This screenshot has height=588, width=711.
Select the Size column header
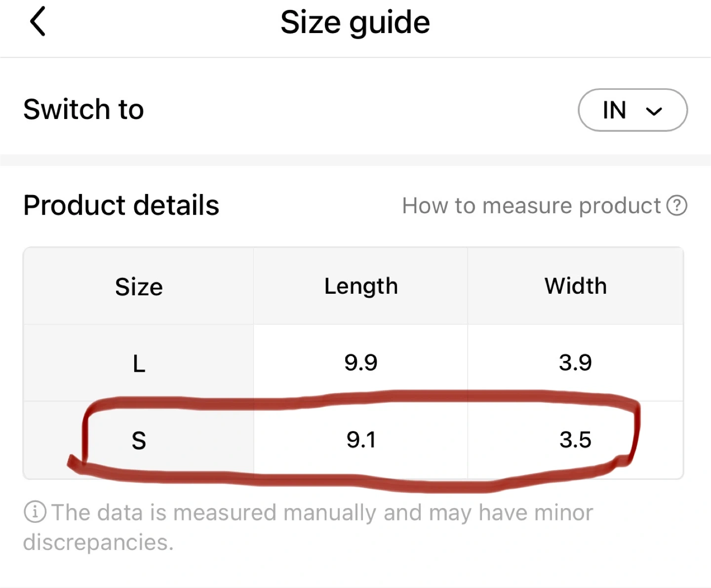point(139,287)
